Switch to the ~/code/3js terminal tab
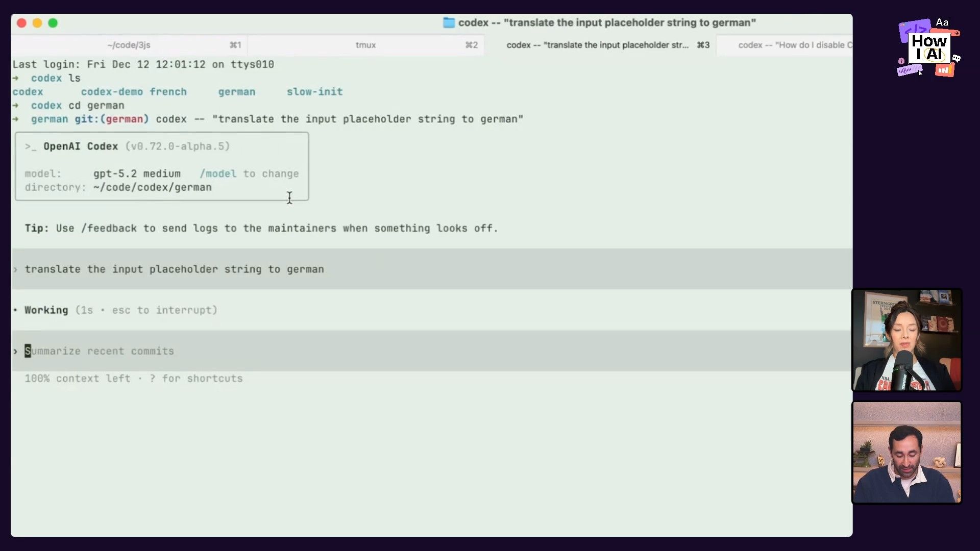Image resolution: width=980 pixels, height=551 pixels. point(129,45)
